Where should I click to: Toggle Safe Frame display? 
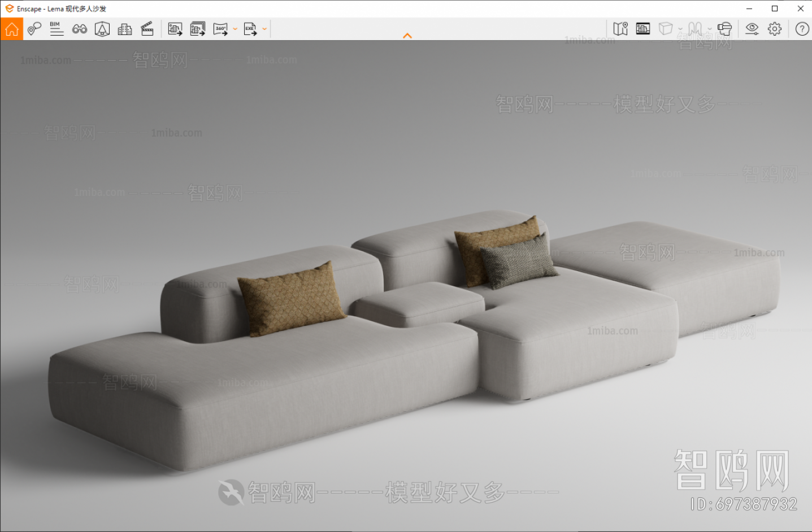pos(643,29)
